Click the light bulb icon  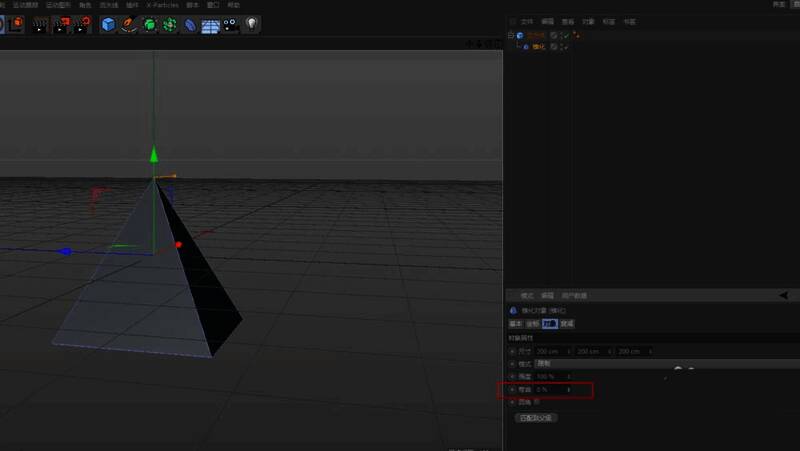(251, 24)
